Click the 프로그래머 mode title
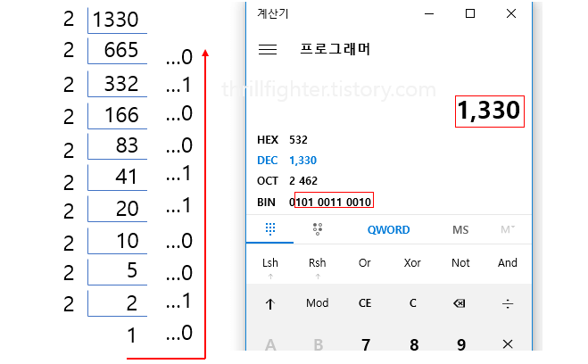The image size is (588, 364). click(335, 49)
